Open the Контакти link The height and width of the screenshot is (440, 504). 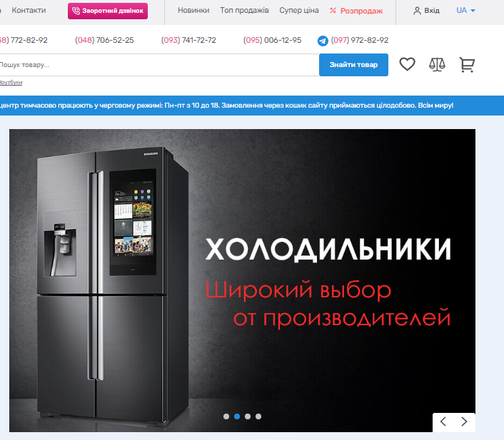29,10
